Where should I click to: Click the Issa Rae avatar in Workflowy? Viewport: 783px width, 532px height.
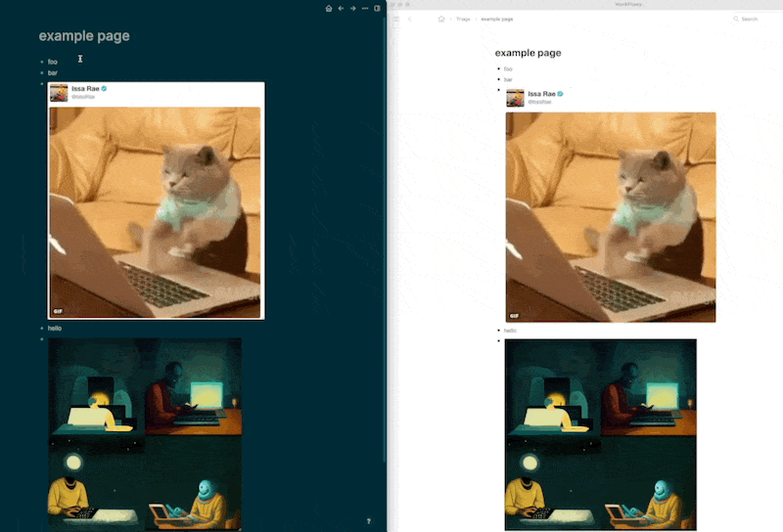point(516,98)
